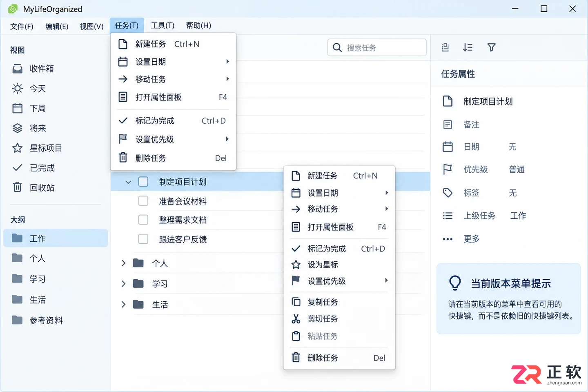Open 设置日期 submenu in context menu
This screenshot has height=392, width=588.
click(x=339, y=193)
